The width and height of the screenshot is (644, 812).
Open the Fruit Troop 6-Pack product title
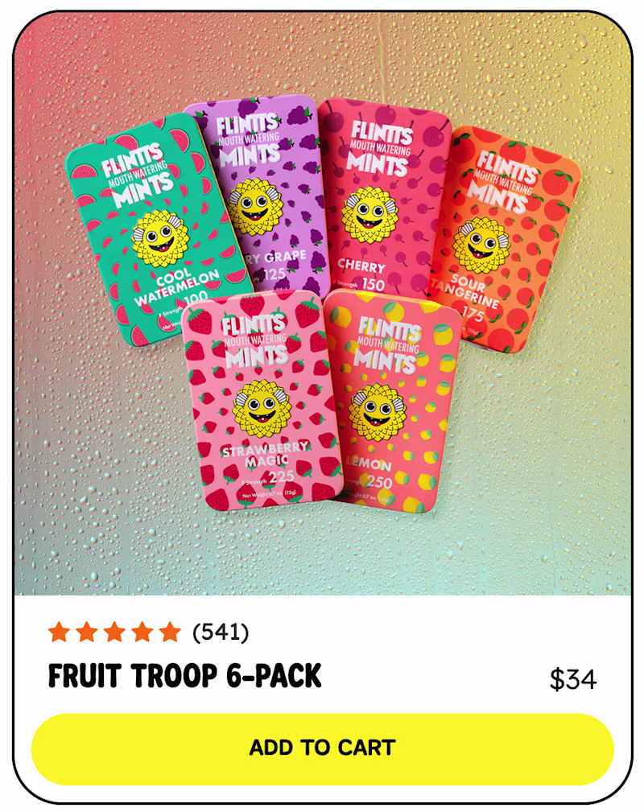coord(185,676)
